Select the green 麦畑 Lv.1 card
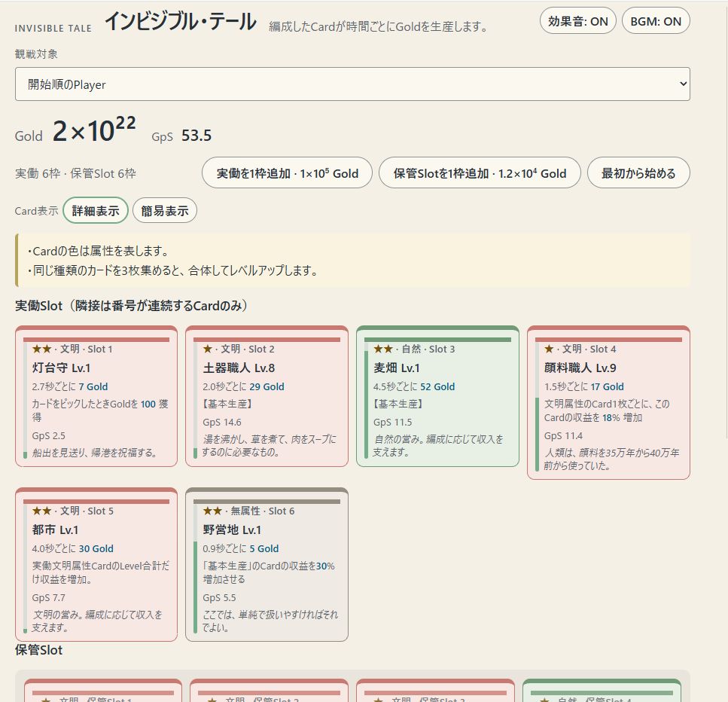Screen dimensions: 728x702 tap(437, 396)
